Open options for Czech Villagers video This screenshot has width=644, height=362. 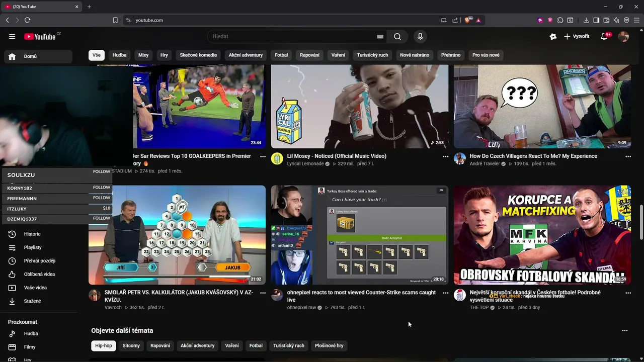[628, 156]
